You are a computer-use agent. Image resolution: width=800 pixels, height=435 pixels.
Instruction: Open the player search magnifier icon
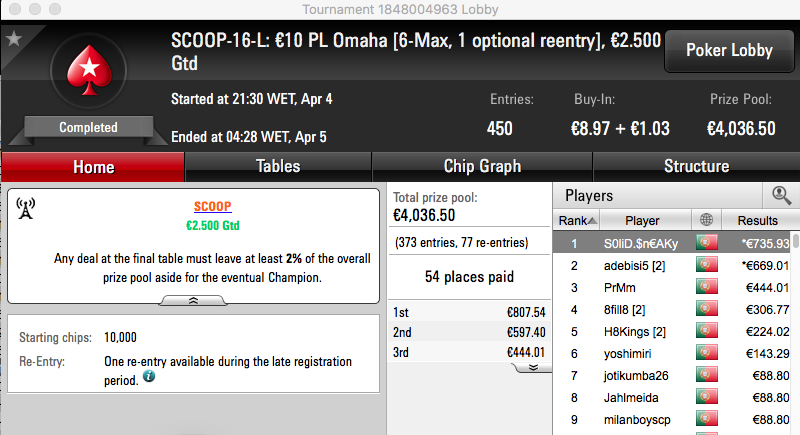[781, 195]
